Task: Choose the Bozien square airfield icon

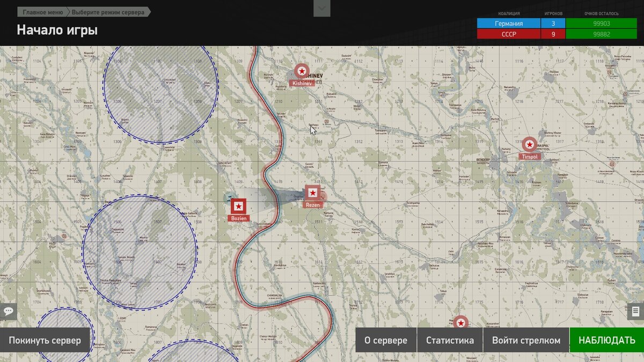Action: 238,206
